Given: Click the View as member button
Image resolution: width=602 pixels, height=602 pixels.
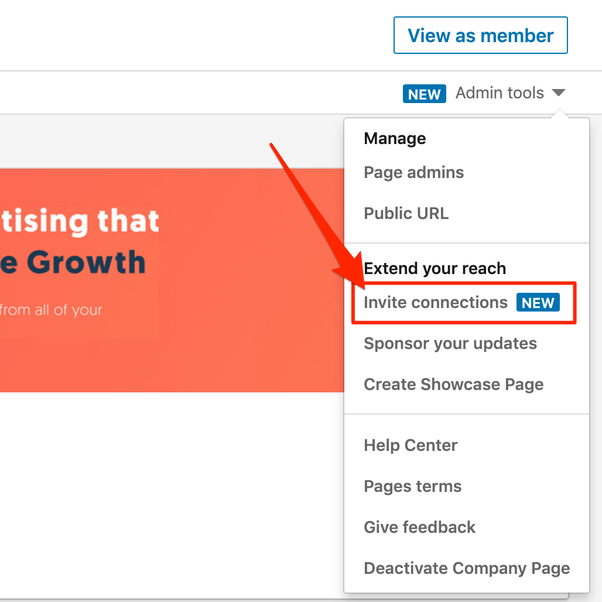Looking at the screenshot, I should pos(480,36).
